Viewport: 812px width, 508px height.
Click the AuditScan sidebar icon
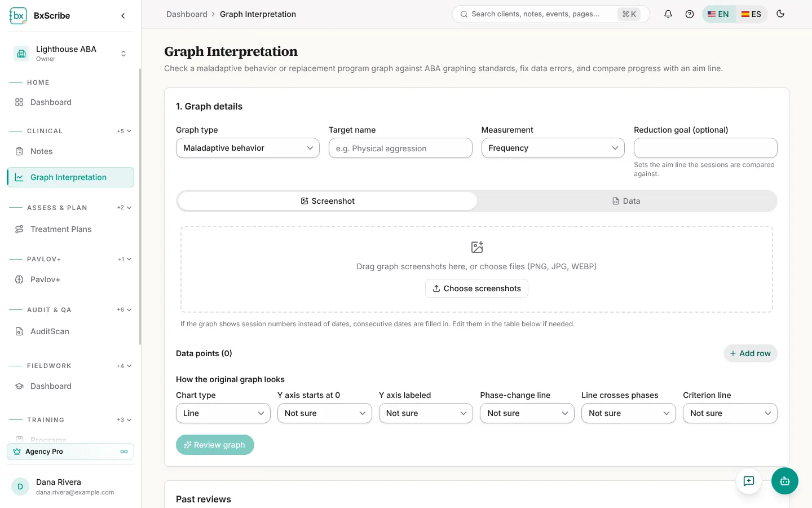(x=19, y=331)
